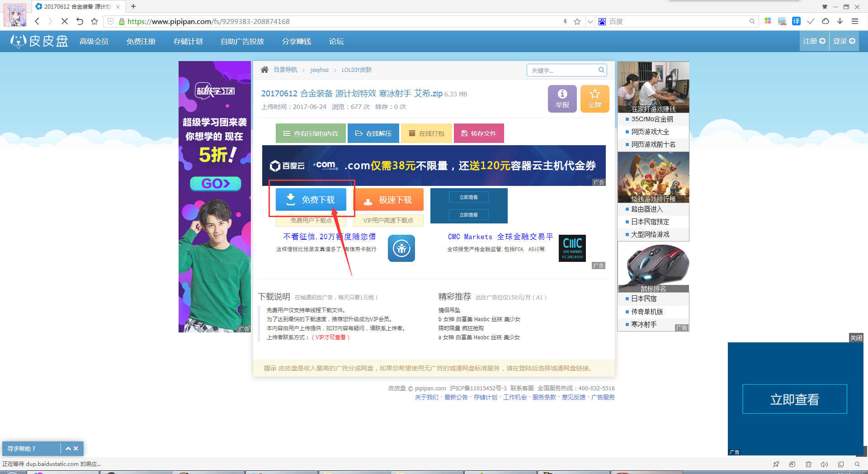Click the orange 极速下载 fast download button

click(x=388, y=200)
